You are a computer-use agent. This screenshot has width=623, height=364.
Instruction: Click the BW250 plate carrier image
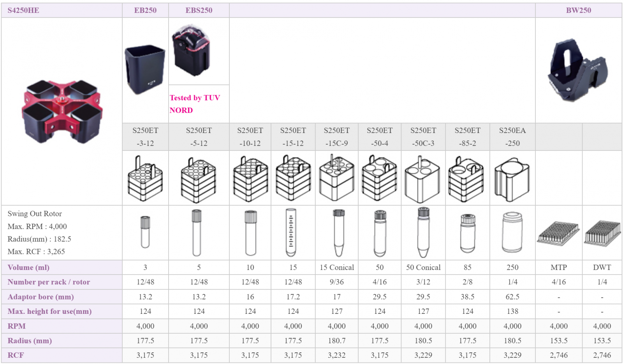pyautogui.click(x=578, y=70)
